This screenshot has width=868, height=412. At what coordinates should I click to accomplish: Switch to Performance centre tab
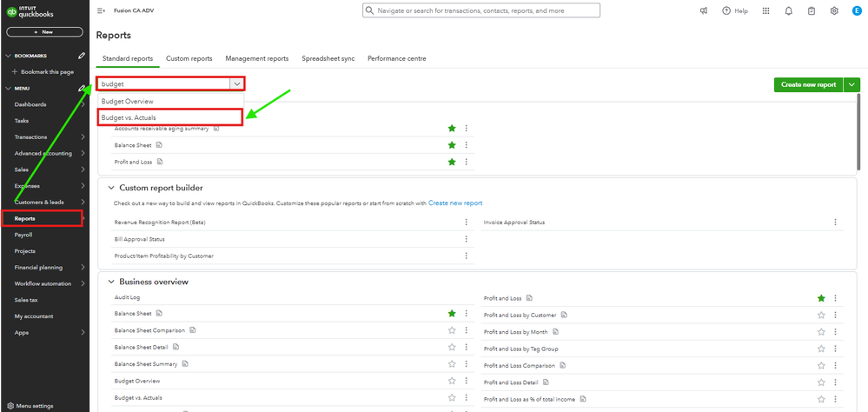coord(397,59)
